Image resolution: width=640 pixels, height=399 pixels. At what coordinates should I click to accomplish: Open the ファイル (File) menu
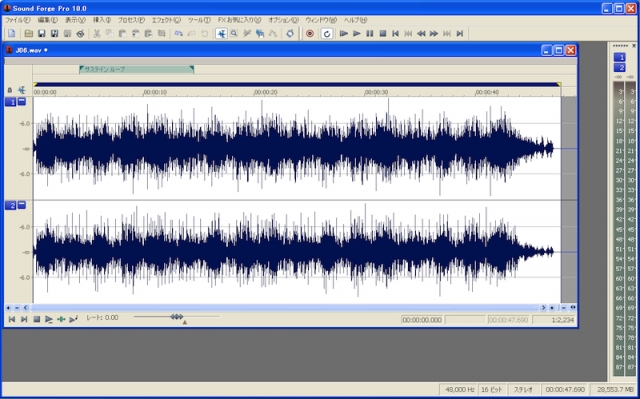point(17,20)
